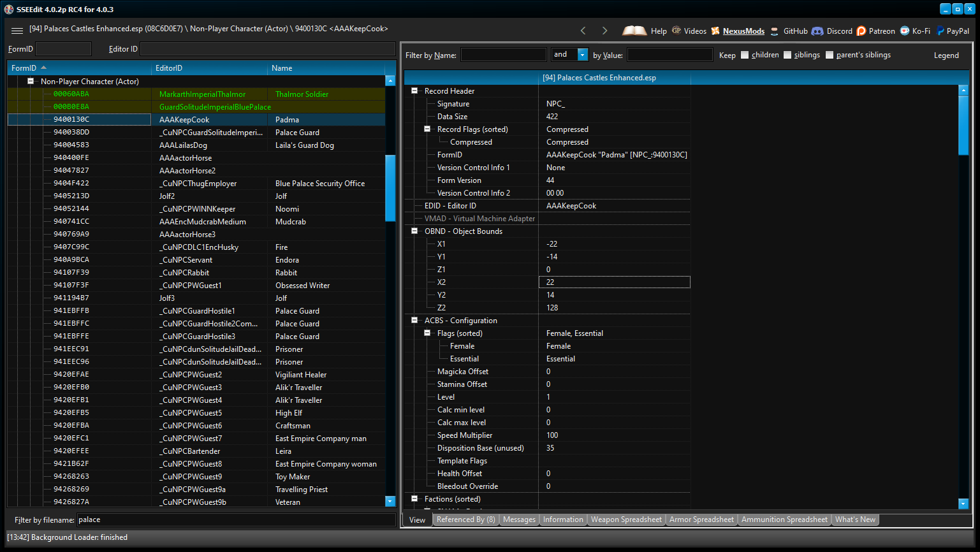Enable Keep children checkbox

point(745,55)
